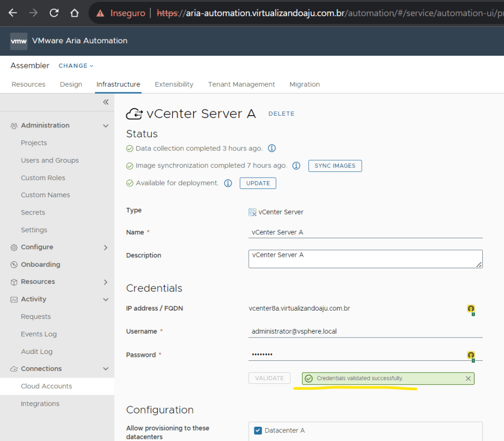Click password manager icon in Password field
The width and height of the screenshot is (504, 441).
point(471,355)
